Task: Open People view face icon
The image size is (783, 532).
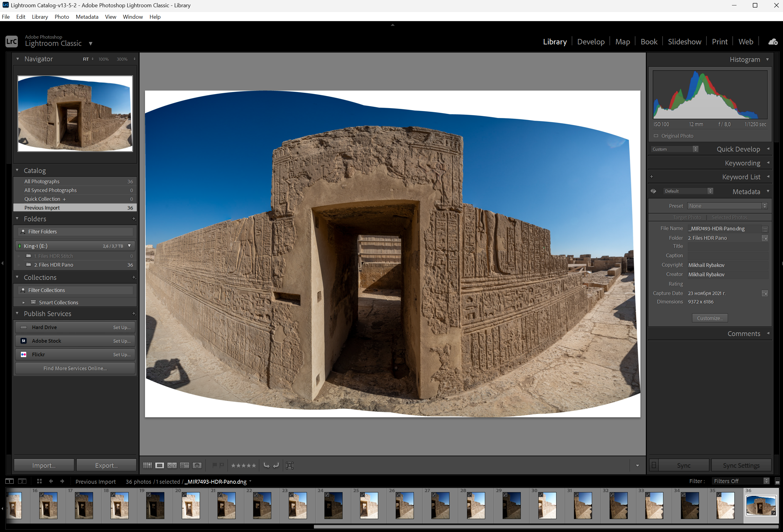Action: (x=197, y=465)
